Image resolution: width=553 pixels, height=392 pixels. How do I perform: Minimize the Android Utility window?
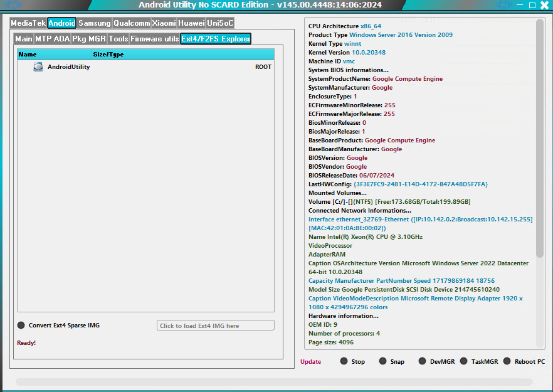[x=522, y=5]
